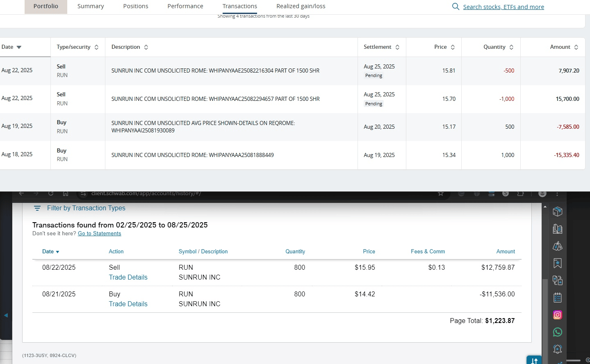
Task: Toggle sort order on Amount column
Action: coord(576,47)
